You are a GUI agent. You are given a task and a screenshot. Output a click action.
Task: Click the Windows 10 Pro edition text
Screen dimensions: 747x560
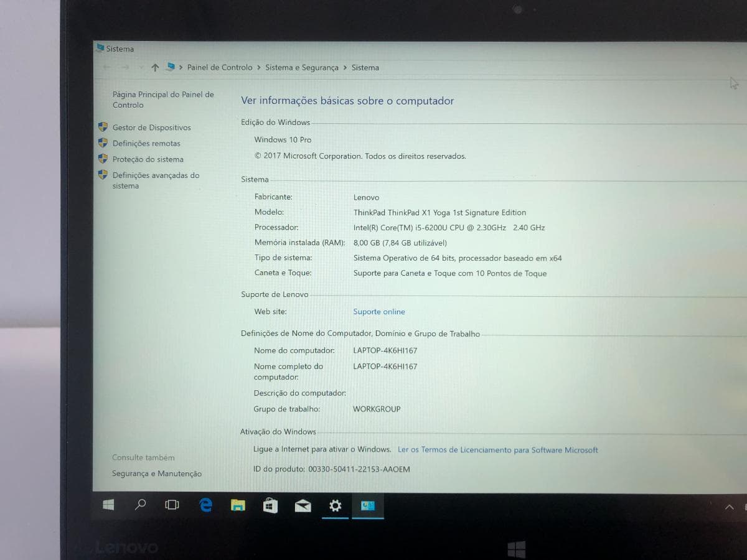283,140
